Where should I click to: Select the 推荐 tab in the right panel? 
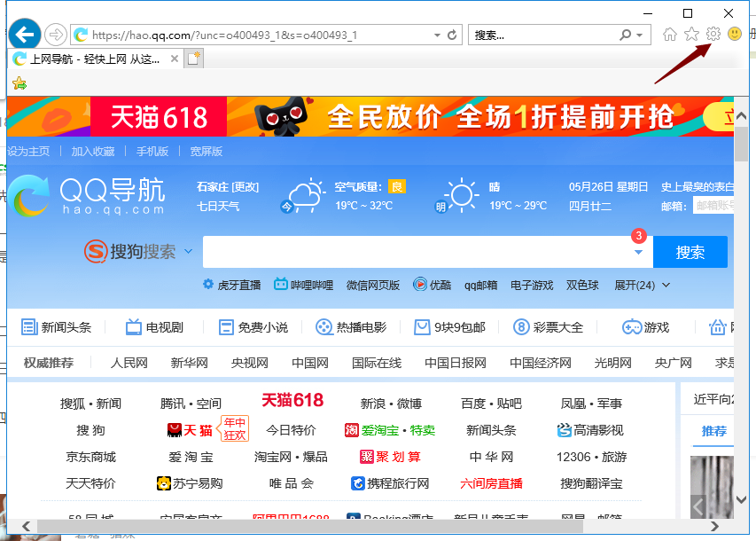(x=714, y=430)
